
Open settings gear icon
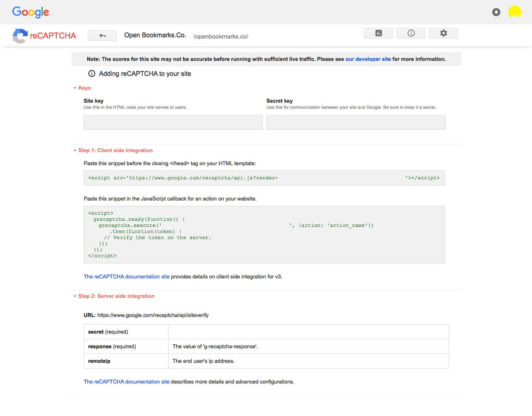pyautogui.click(x=443, y=33)
